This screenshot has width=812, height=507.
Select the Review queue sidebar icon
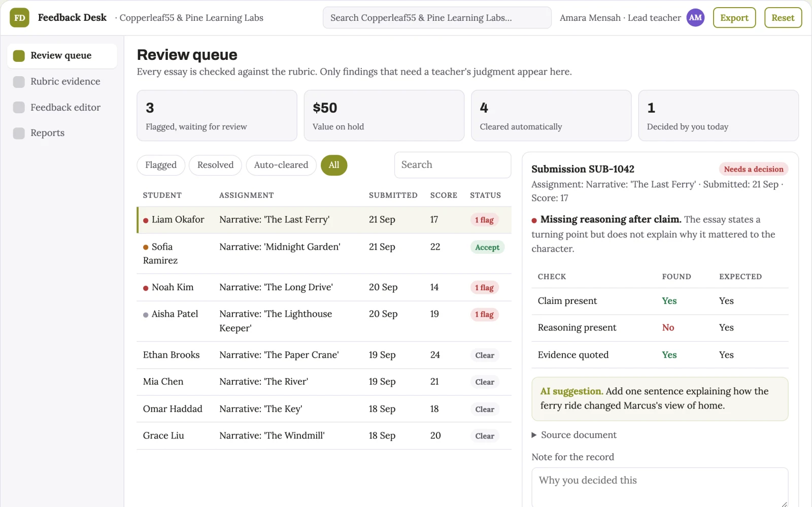19,56
